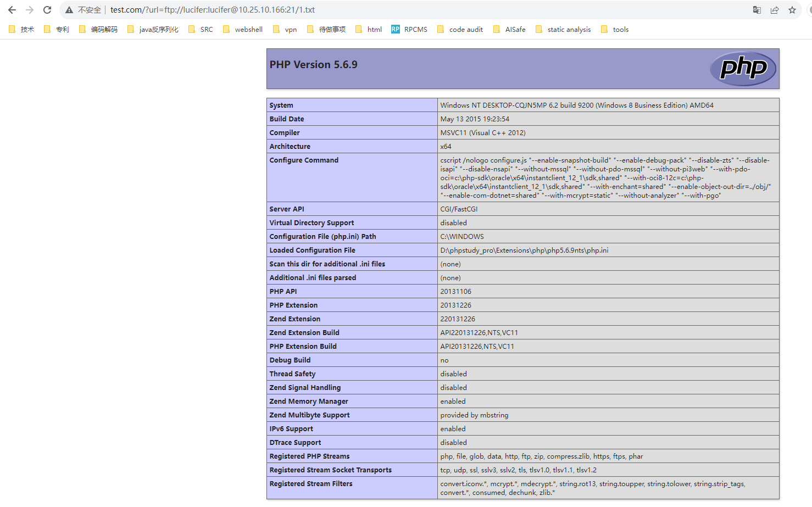Open the vpn bookmark folder
The width and height of the screenshot is (812, 507).
285,30
